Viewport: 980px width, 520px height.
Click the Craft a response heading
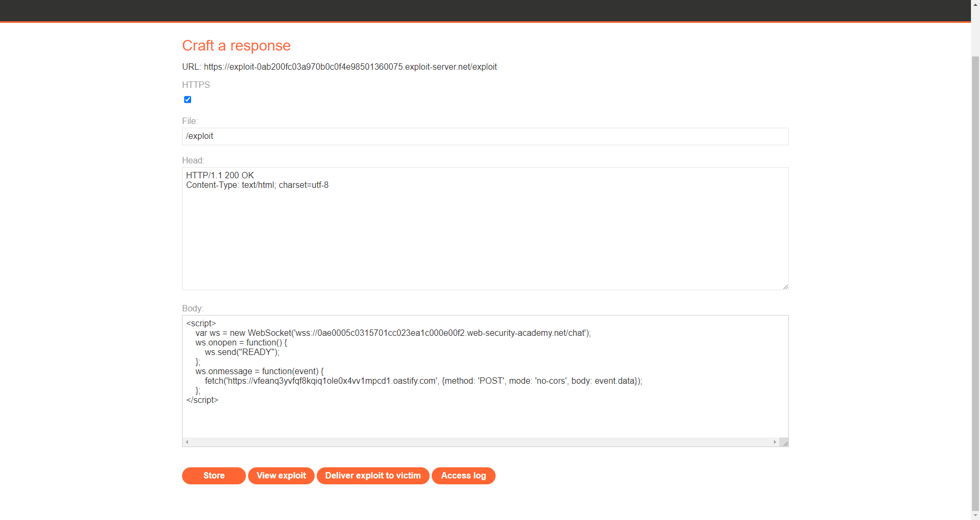[x=236, y=46]
